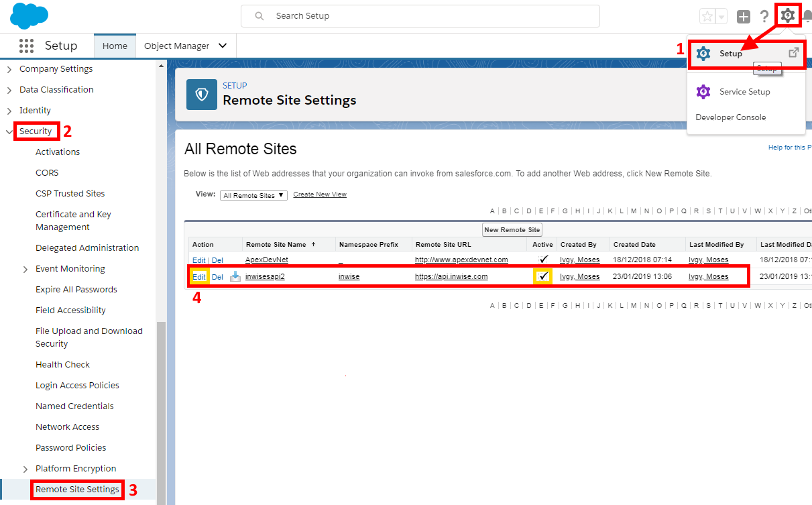Open Remote Site Settings in sidebar
812x505 pixels.
coord(77,490)
